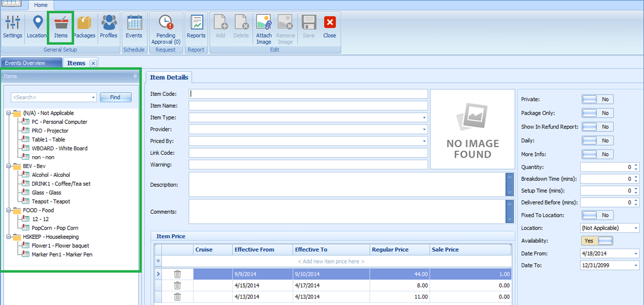Click the Save icon in the Edit group

point(308,27)
